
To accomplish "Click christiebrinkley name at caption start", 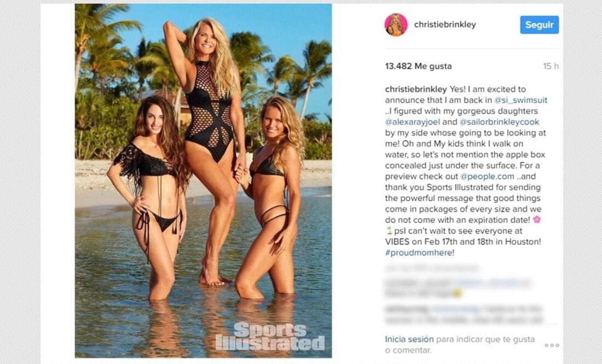I will 416,90.
